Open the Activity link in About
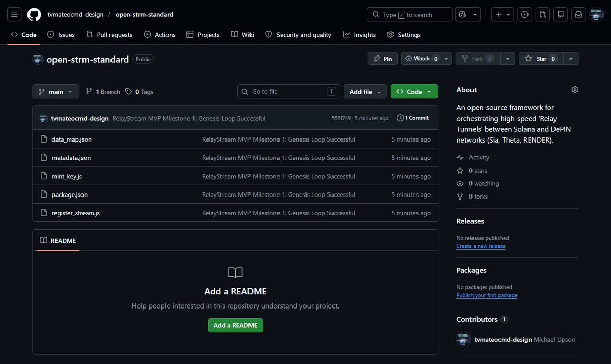This screenshot has height=364, width=611. [x=473, y=157]
